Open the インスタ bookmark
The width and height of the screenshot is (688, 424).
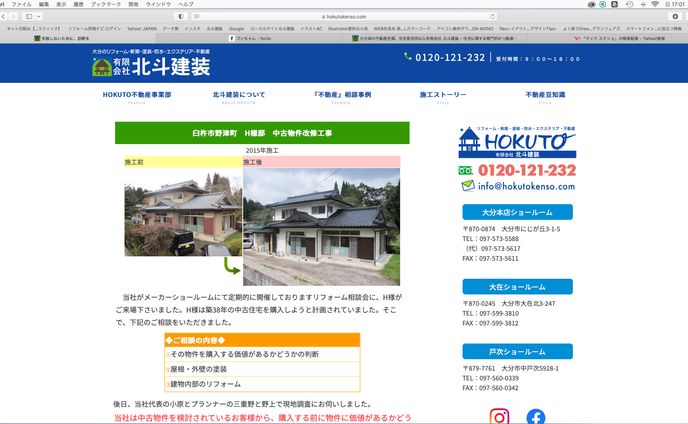(x=192, y=29)
